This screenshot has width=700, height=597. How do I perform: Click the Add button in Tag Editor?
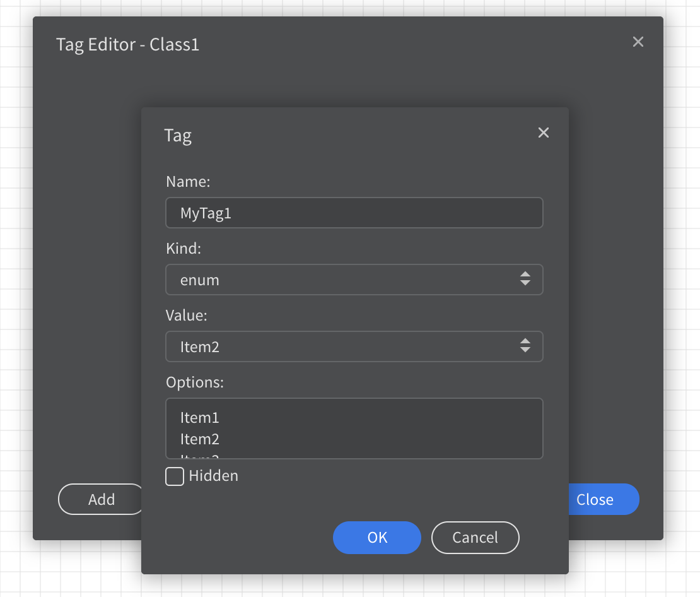tap(101, 500)
